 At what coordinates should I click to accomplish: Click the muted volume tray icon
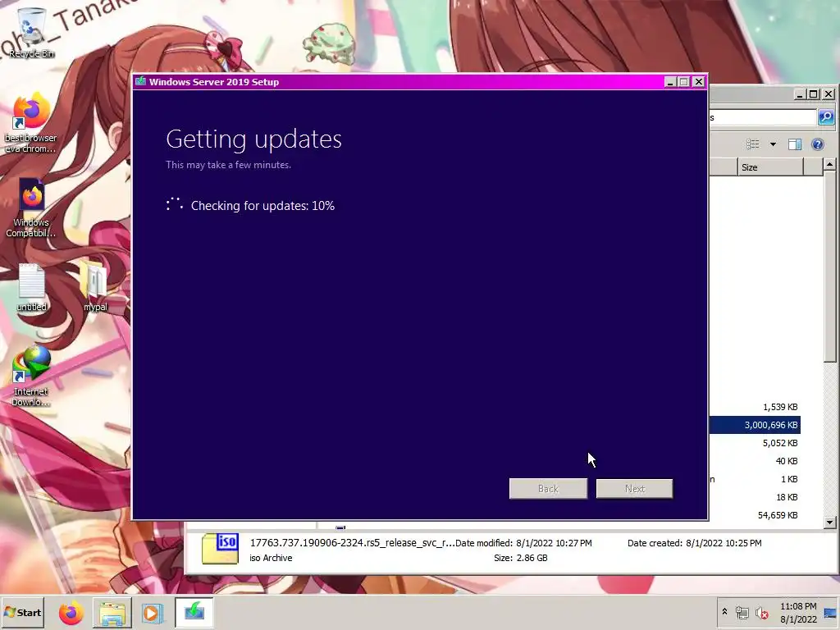(x=761, y=612)
